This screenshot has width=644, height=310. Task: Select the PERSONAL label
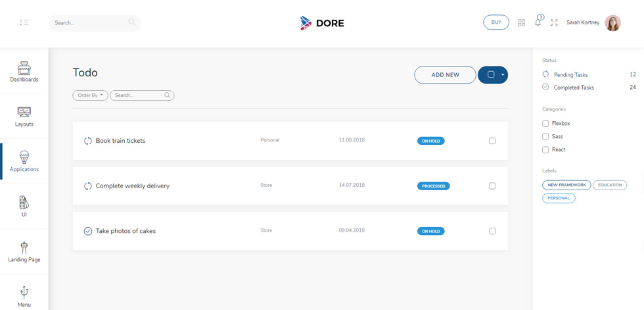point(559,198)
